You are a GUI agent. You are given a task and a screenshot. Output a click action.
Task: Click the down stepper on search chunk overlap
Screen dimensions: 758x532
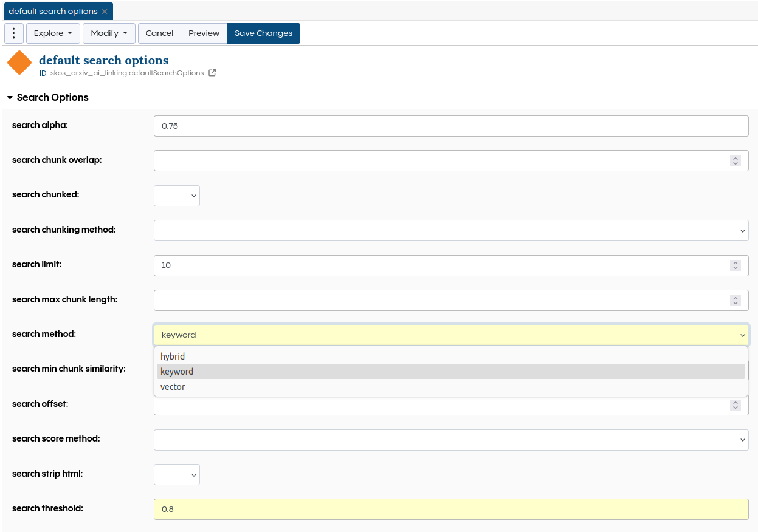tap(735, 163)
